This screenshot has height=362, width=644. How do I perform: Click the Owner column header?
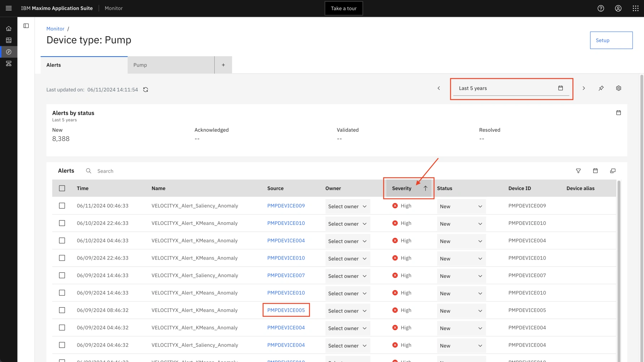[x=333, y=188]
